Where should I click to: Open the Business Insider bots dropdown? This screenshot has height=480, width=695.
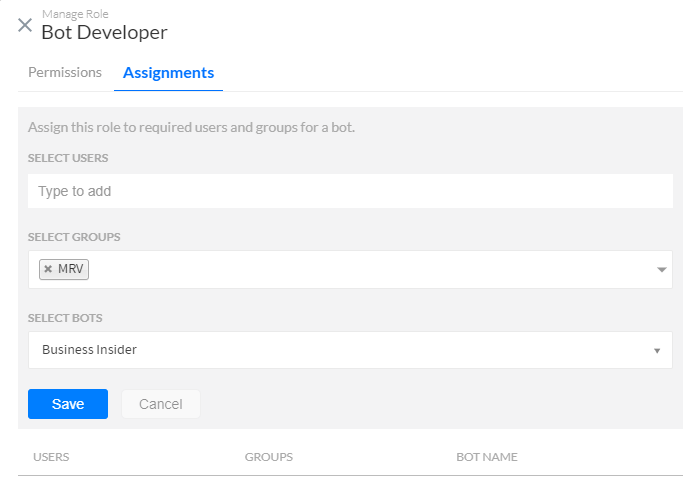[340, 350]
